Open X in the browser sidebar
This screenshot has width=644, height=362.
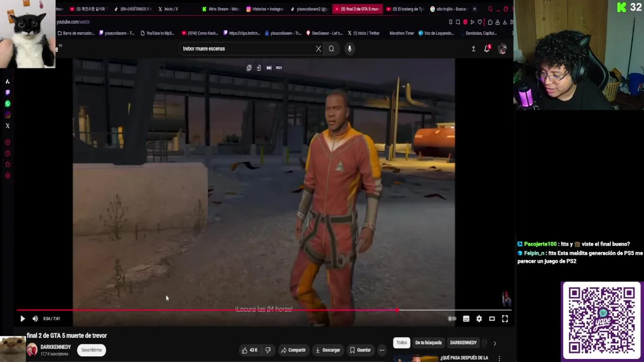coord(8,126)
